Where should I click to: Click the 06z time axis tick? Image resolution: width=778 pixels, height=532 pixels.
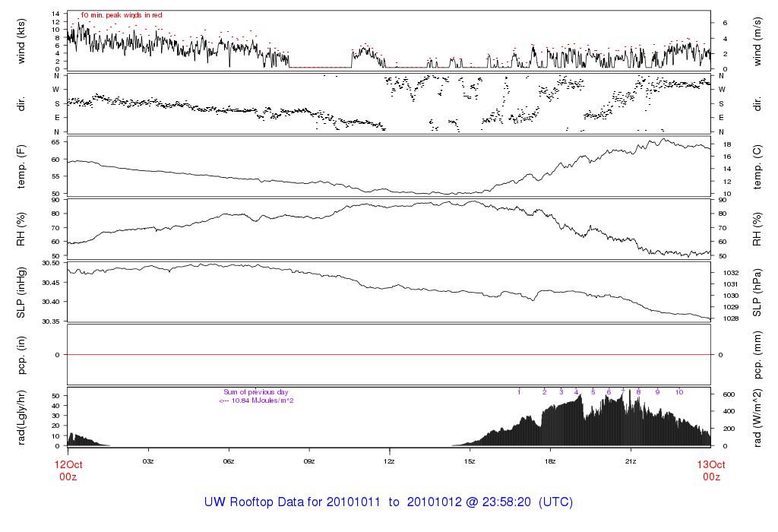pyautogui.click(x=228, y=461)
